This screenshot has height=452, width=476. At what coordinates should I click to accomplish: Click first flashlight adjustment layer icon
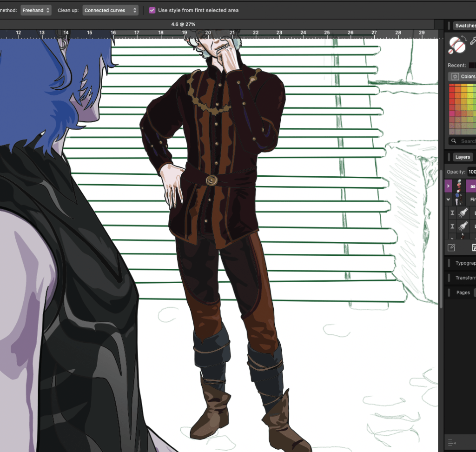point(463,213)
